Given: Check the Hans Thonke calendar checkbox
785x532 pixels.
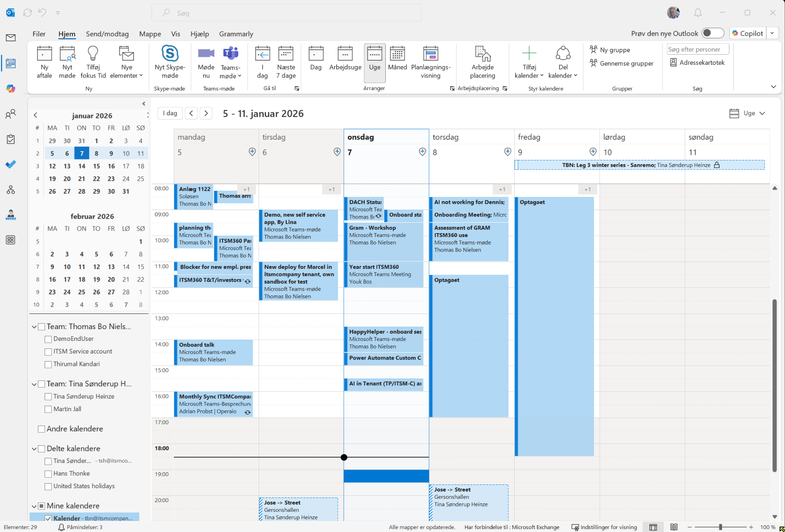Looking at the screenshot, I should click(48, 474).
